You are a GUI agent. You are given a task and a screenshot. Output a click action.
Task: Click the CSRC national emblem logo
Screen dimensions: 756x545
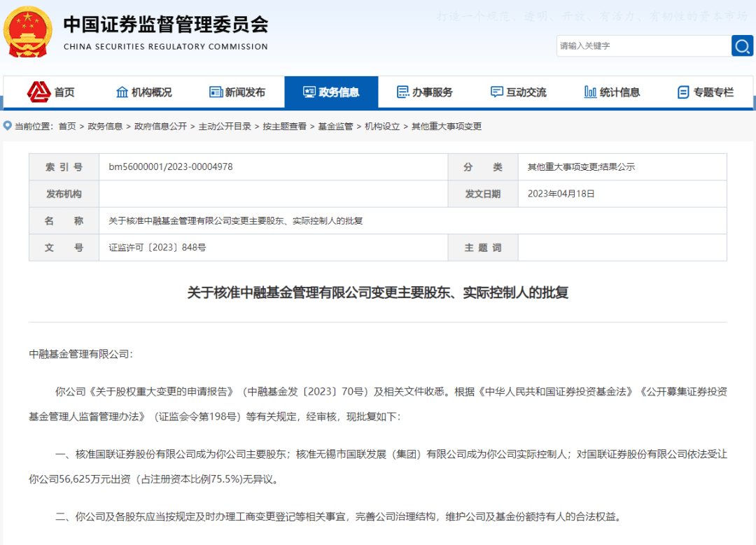pos(27,31)
